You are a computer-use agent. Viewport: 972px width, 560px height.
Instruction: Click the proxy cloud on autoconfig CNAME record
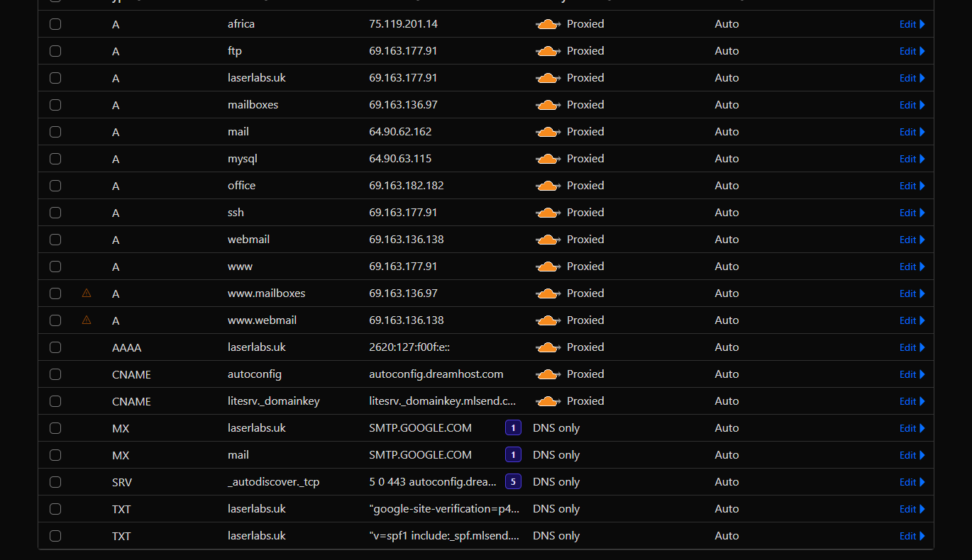(x=548, y=374)
